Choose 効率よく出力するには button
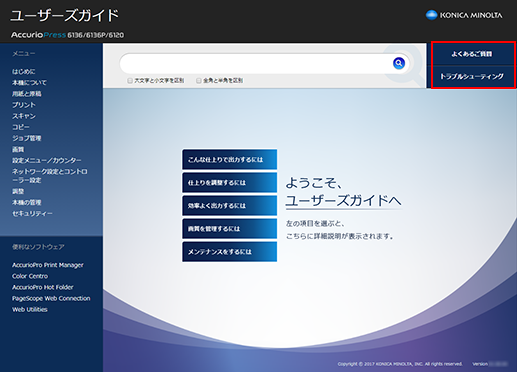This screenshot has width=517, height=372. pyautogui.click(x=229, y=206)
